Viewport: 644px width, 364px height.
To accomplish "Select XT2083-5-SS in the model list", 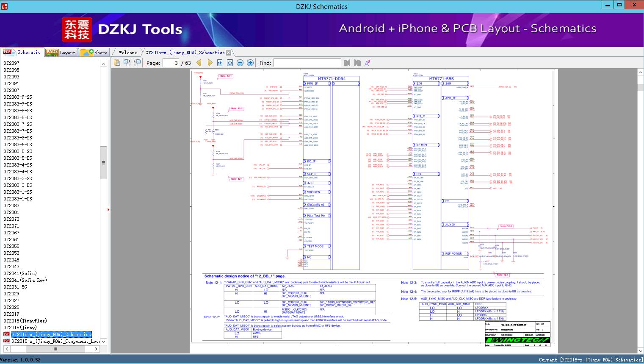I will coord(18,151).
